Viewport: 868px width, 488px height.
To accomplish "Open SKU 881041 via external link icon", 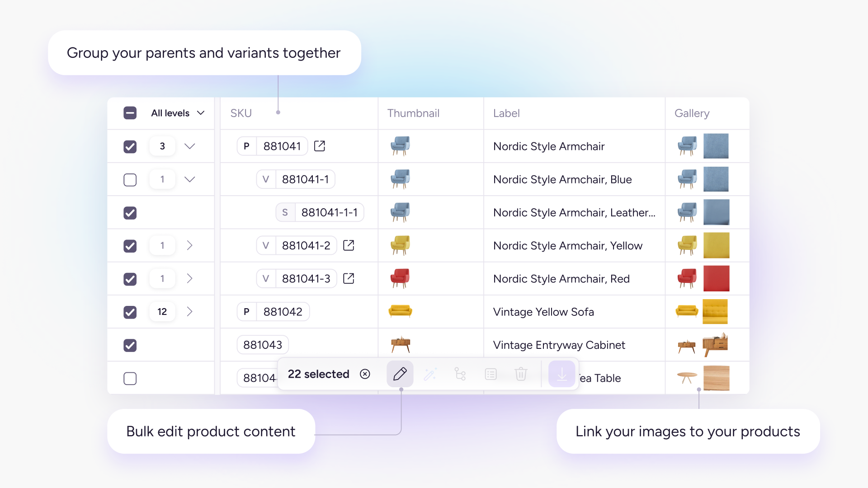I will pyautogui.click(x=320, y=146).
